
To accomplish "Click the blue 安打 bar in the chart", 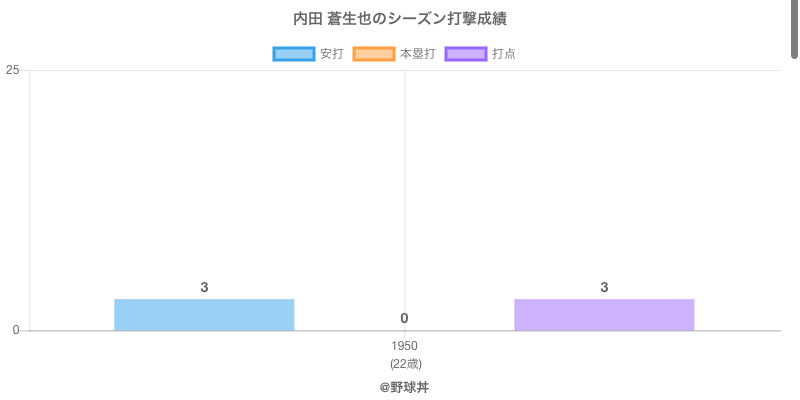I will tap(204, 315).
